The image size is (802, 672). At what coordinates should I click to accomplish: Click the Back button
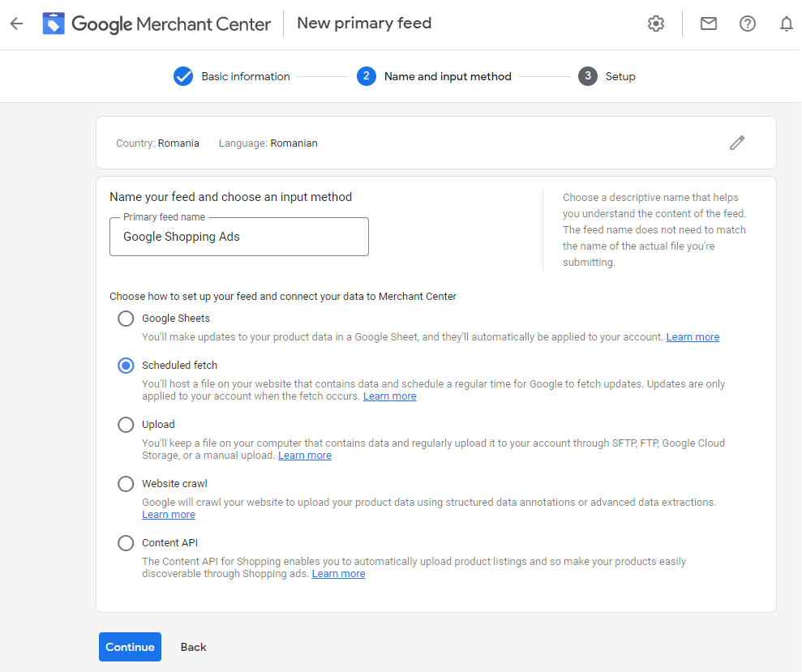coord(193,647)
